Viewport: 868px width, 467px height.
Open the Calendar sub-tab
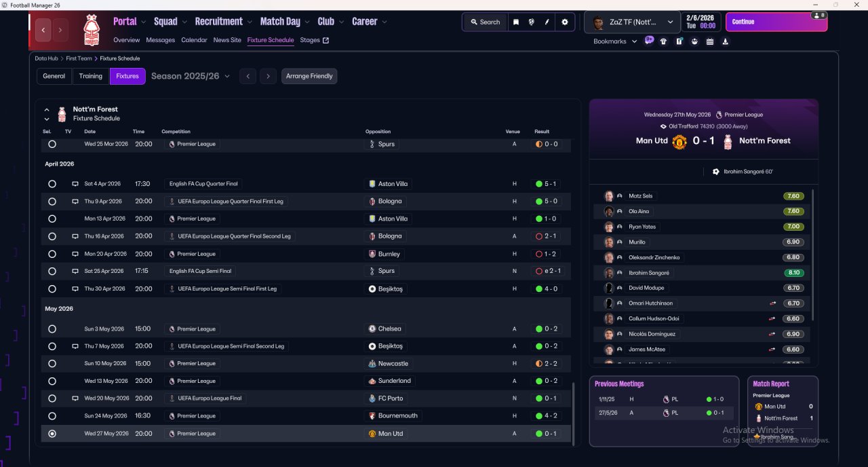[194, 40]
